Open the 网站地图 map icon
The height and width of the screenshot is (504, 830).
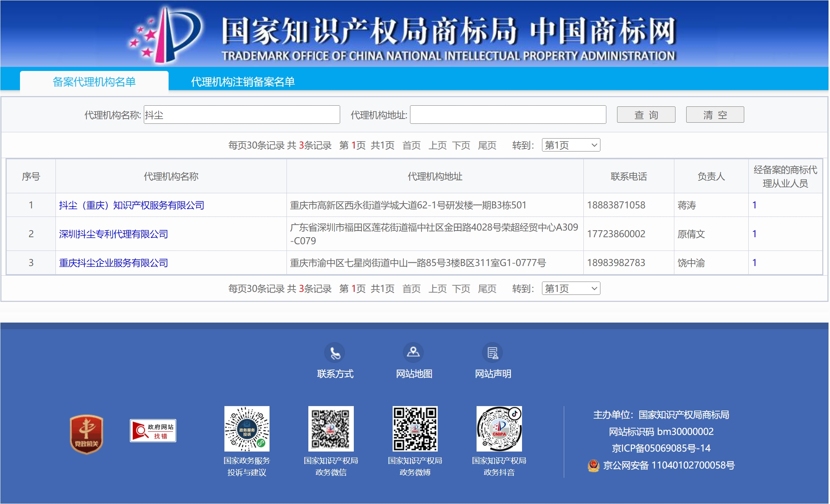[413, 353]
